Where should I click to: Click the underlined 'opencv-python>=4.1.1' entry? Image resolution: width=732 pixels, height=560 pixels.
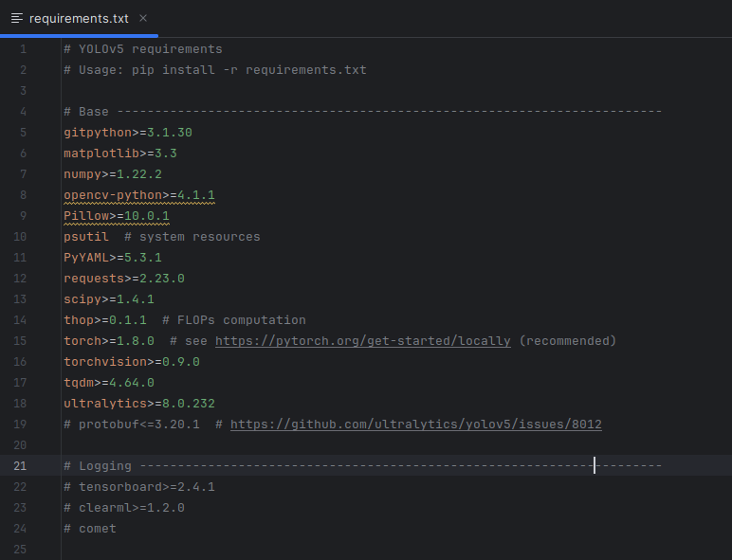tap(139, 195)
